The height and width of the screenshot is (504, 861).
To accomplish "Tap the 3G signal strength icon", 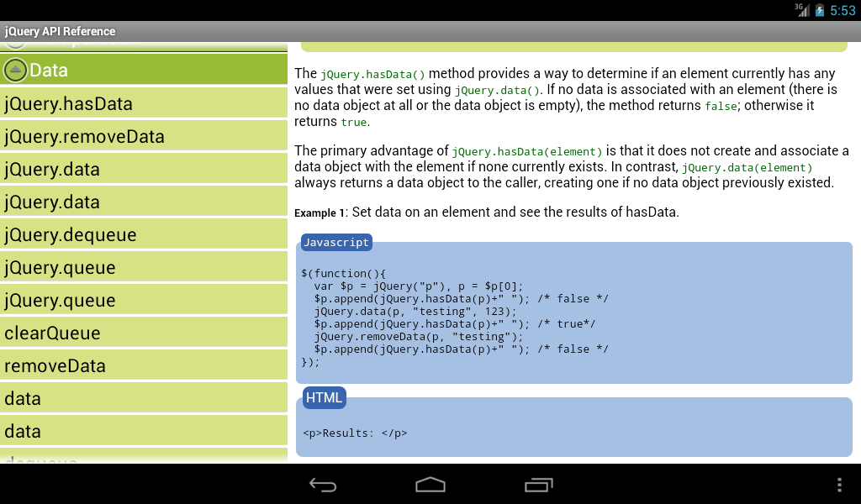I will point(802,10).
